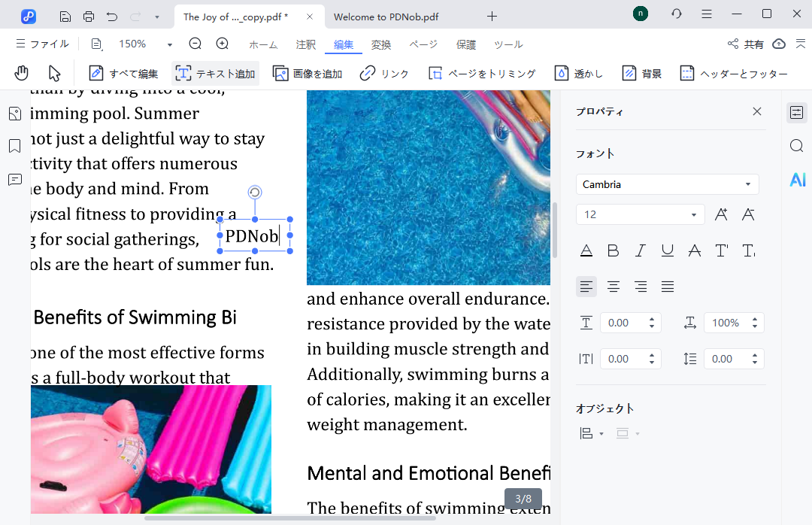This screenshot has height=525, width=812.
Task: Toggle underline text formatting
Action: pos(667,250)
